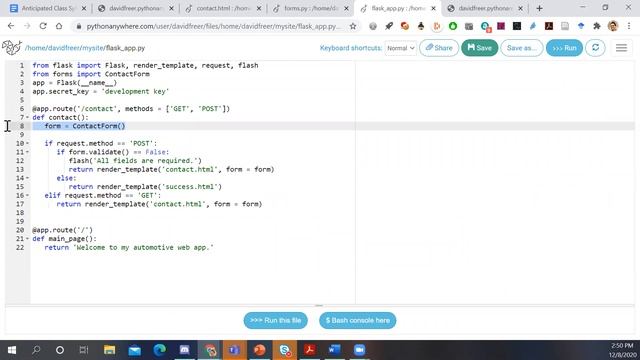Open the Chrome three-dot menu
640x360 pixels.
pos(629,26)
